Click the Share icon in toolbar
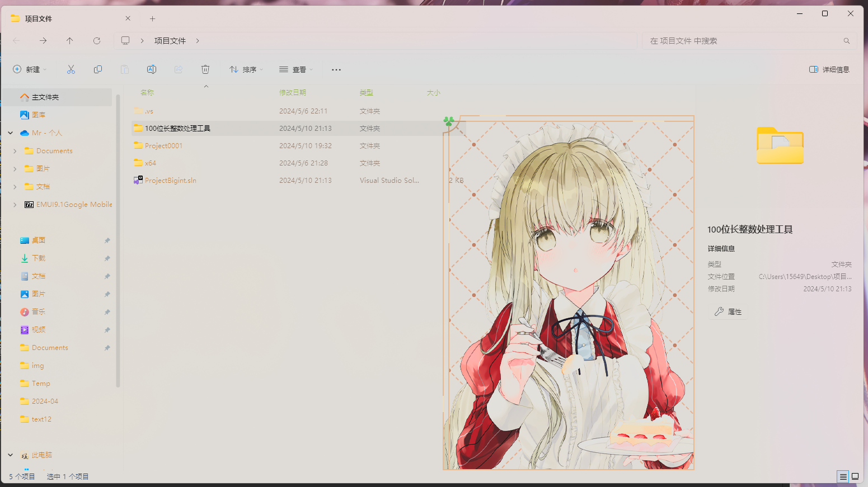 tap(179, 69)
